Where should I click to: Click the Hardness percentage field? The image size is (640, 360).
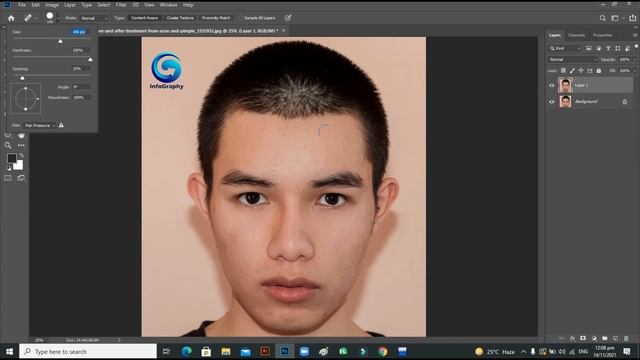[81, 50]
